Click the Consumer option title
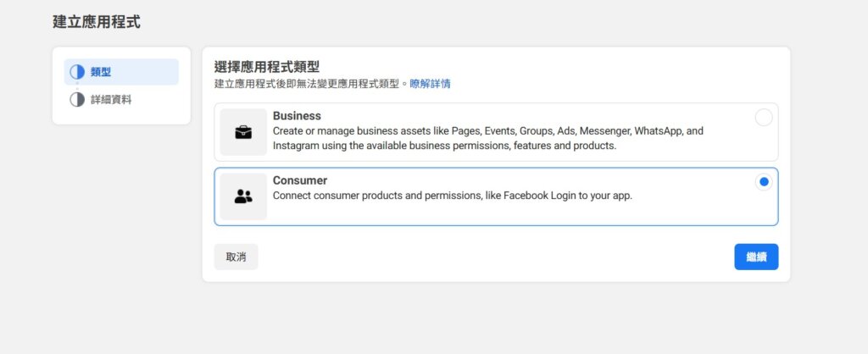868x354 pixels. click(300, 180)
